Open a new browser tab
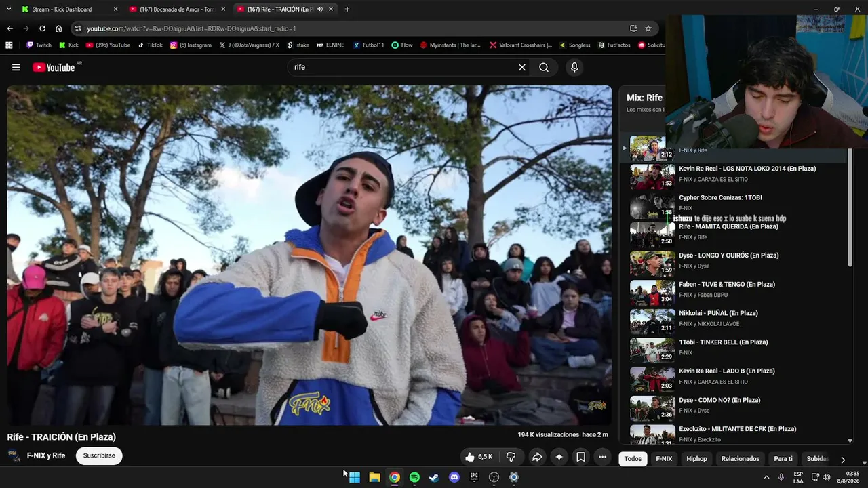868x488 pixels. 347,9
